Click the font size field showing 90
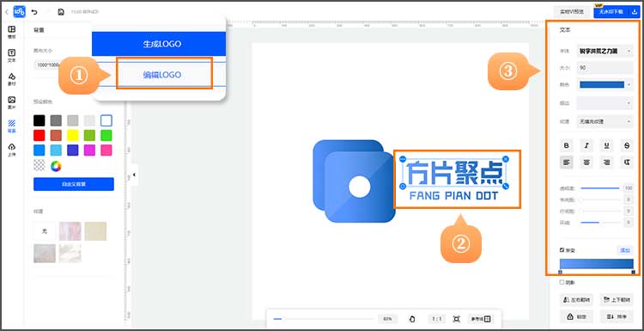Image resolution: width=644 pixels, height=331 pixels. (x=605, y=68)
